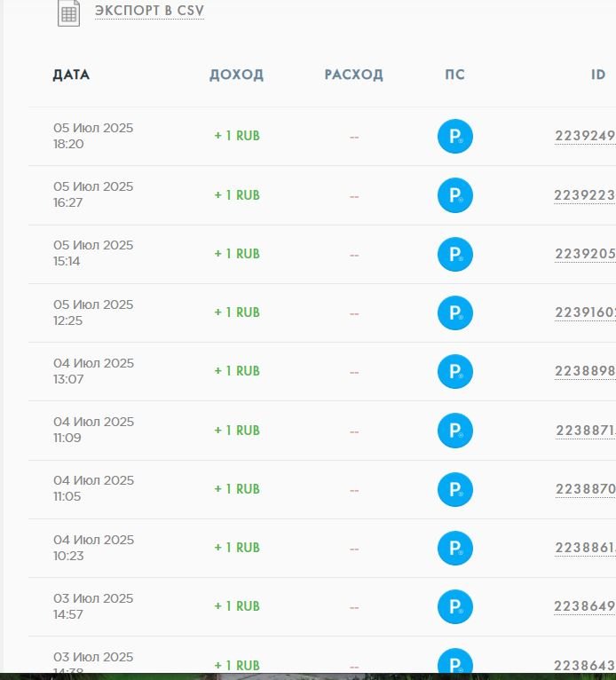
Task: Sort by the «Расход» column header
Action: pos(353,75)
